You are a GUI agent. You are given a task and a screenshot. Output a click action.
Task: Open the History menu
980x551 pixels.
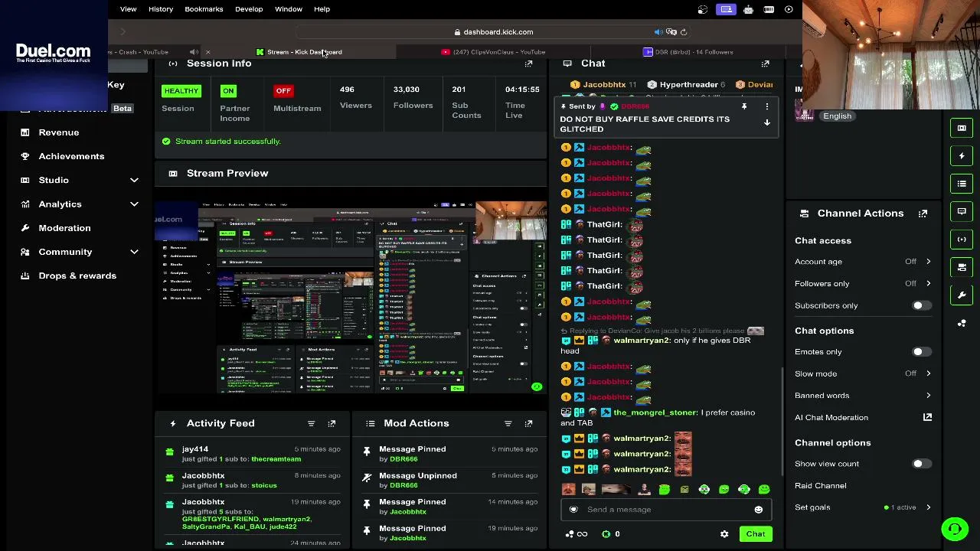point(161,9)
